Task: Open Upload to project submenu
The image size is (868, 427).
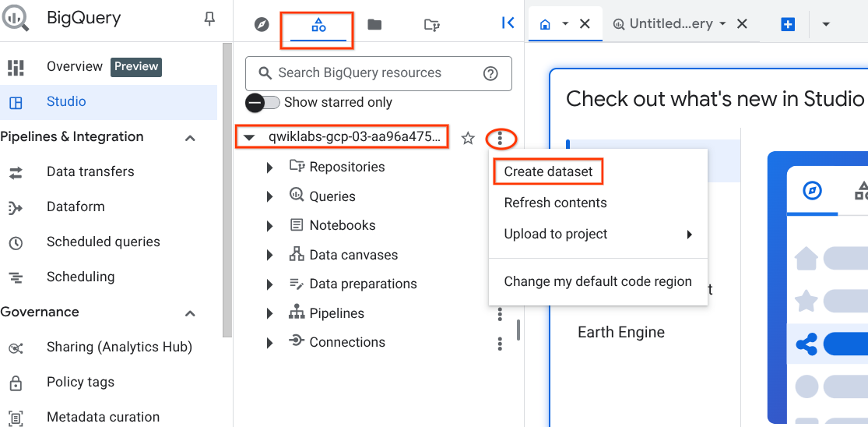Action: click(x=598, y=235)
